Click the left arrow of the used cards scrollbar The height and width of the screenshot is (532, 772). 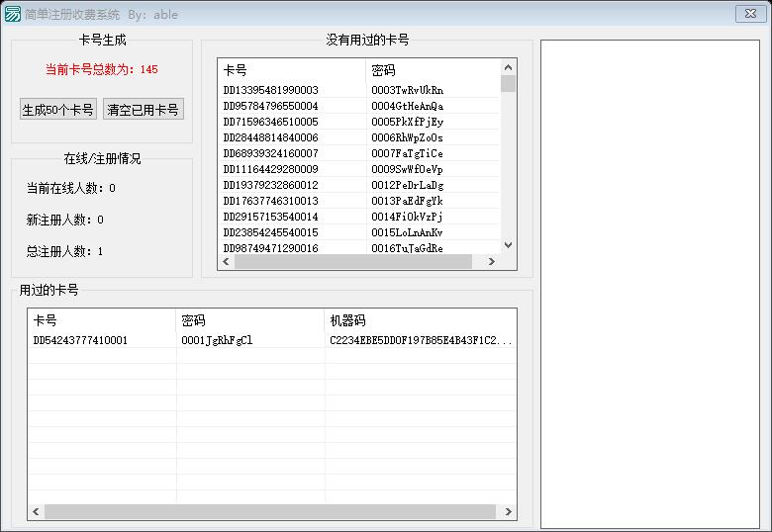tap(37, 512)
